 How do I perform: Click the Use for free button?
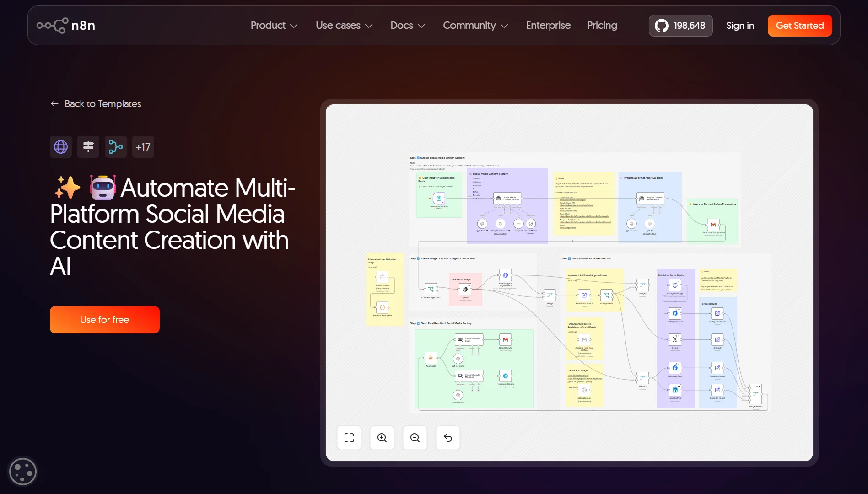[x=105, y=320]
